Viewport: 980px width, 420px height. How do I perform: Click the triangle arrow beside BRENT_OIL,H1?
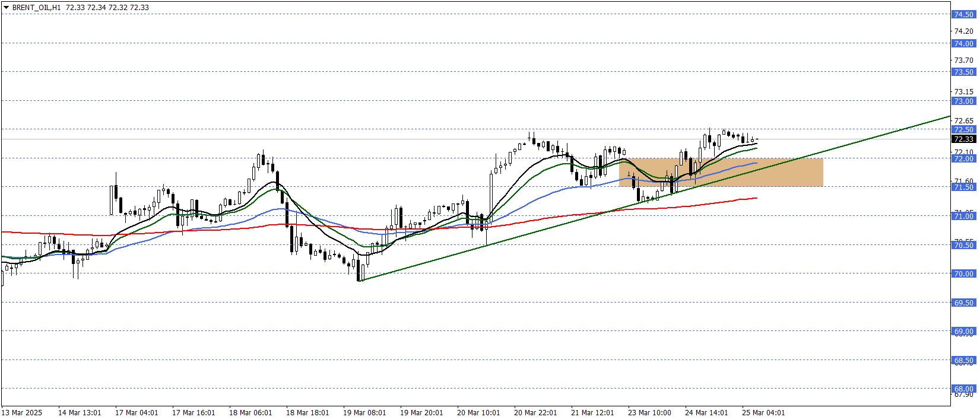(x=6, y=8)
